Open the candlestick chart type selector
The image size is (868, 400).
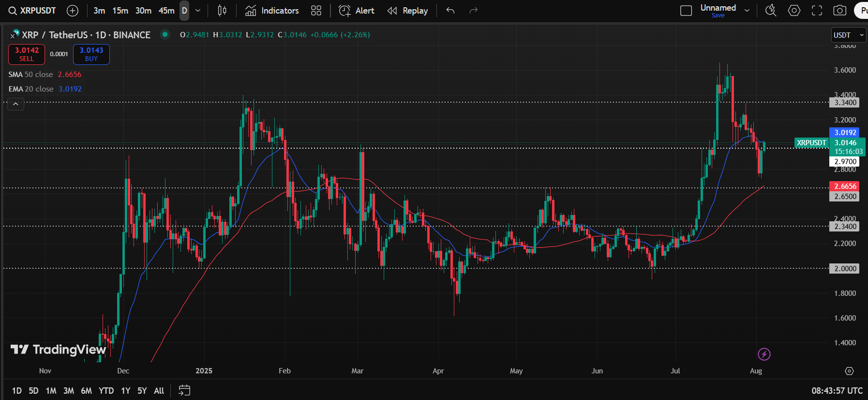pos(222,11)
